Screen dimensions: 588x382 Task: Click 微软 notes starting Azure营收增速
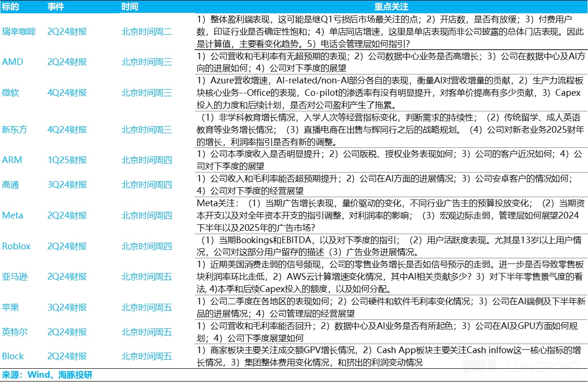click(x=391, y=92)
